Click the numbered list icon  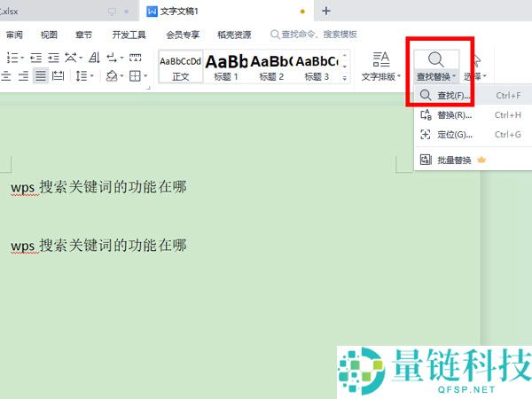(x=12, y=58)
